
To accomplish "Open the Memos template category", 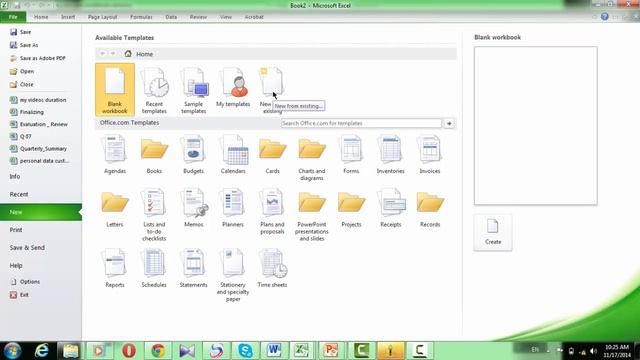I will tap(193, 208).
